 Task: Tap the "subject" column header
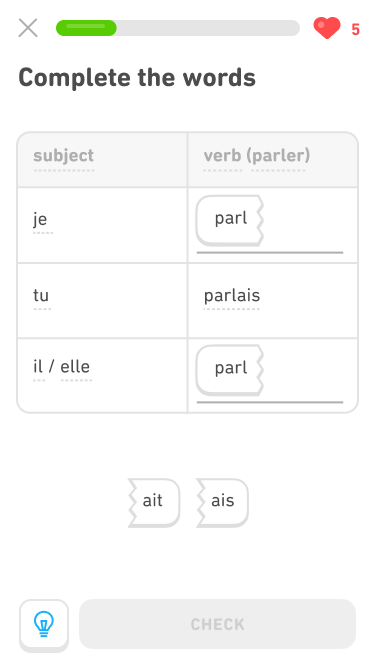pyautogui.click(x=64, y=155)
